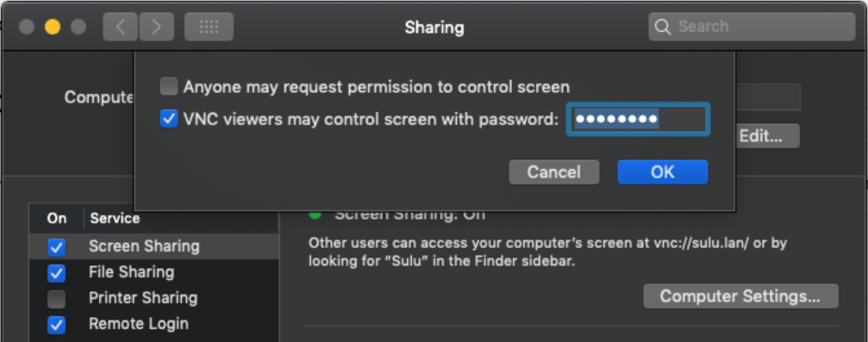Click the magnifying glass search icon

point(663,27)
